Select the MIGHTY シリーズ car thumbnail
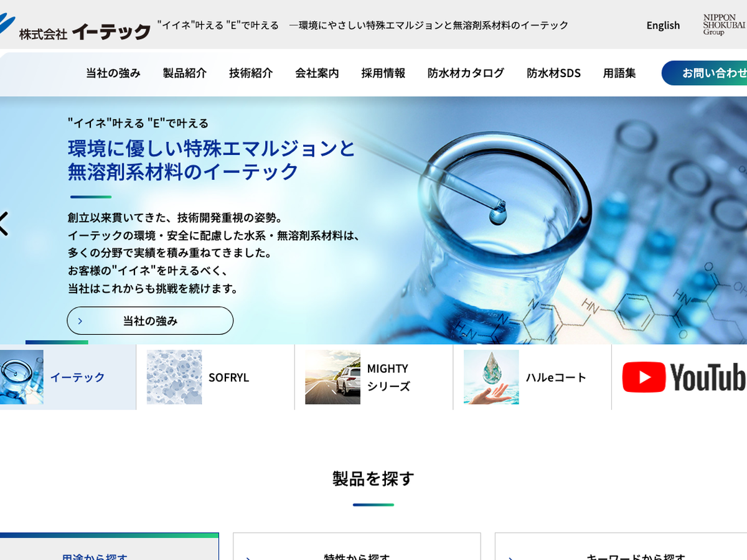 click(332, 377)
